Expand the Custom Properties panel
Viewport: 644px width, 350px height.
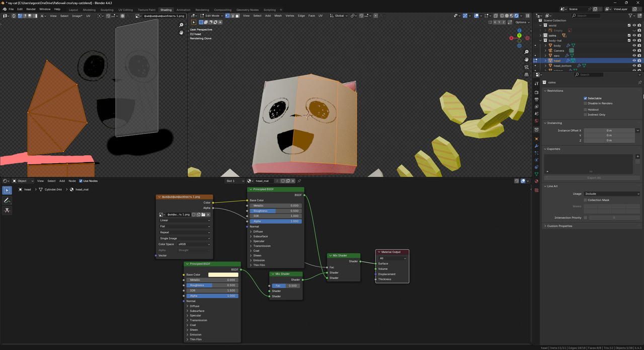pyautogui.click(x=559, y=226)
